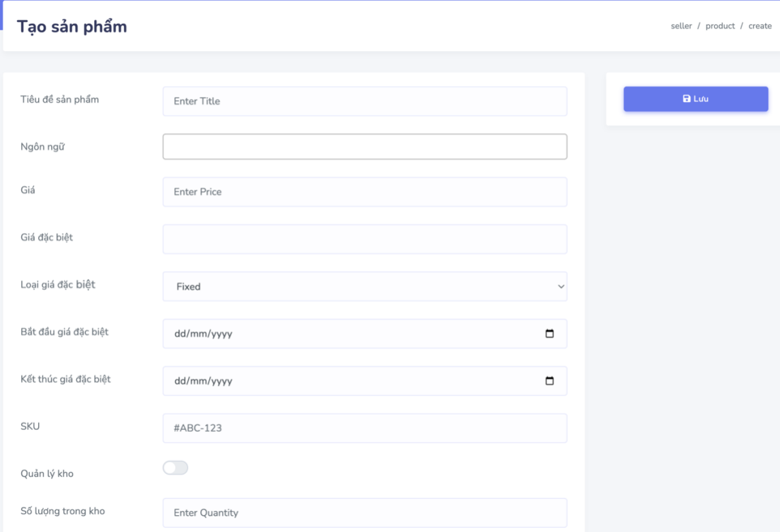The image size is (780, 532).
Task: Go to the seller breadcrumb link
Action: coord(681,26)
